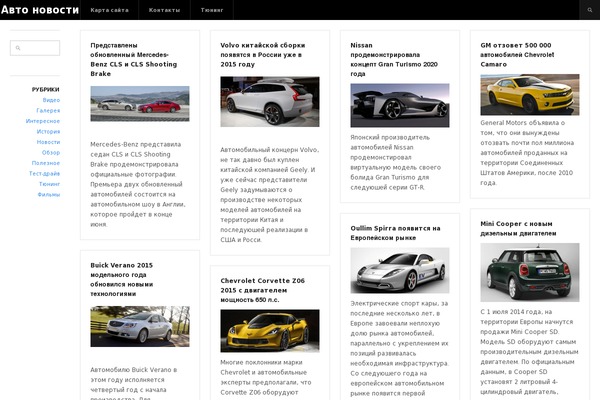This screenshot has width=600, height=400.
Task: Select the Обзор category link
Action: (51, 153)
